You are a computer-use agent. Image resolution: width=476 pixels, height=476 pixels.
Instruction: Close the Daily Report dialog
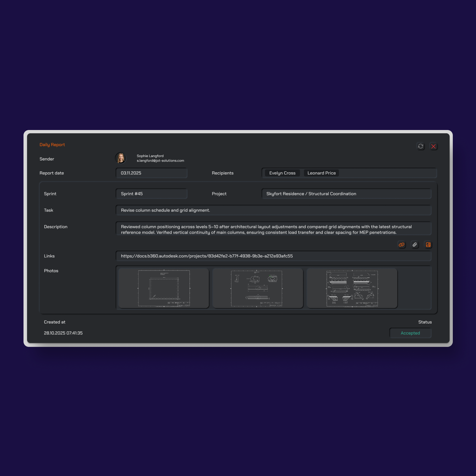[x=433, y=146]
